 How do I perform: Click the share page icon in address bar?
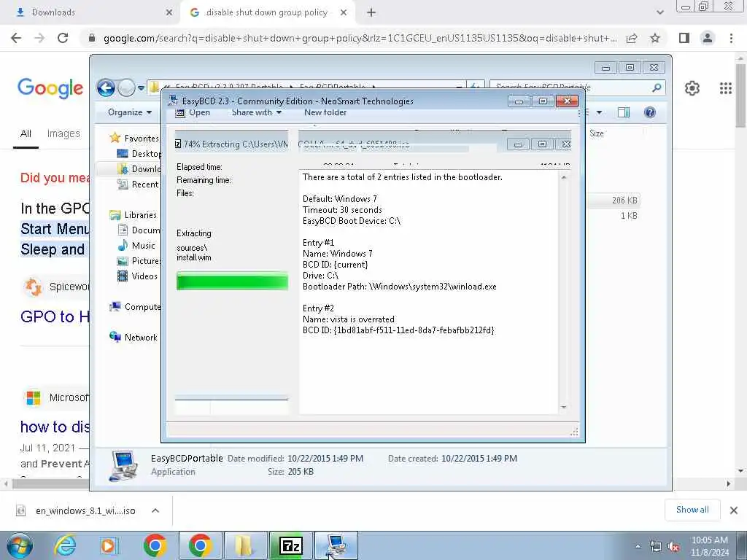(632, 38)
